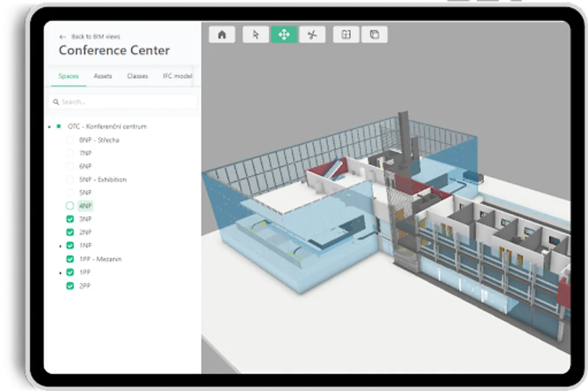Uncheck the 1PP checkbox above 2PP
The image size is (588, 391).
[69, 272]
